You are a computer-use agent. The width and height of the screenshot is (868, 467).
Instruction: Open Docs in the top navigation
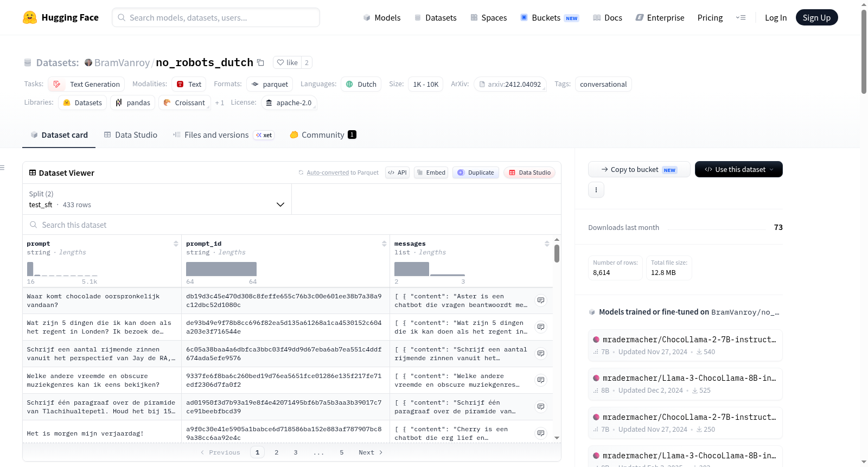tap(608, 18)
